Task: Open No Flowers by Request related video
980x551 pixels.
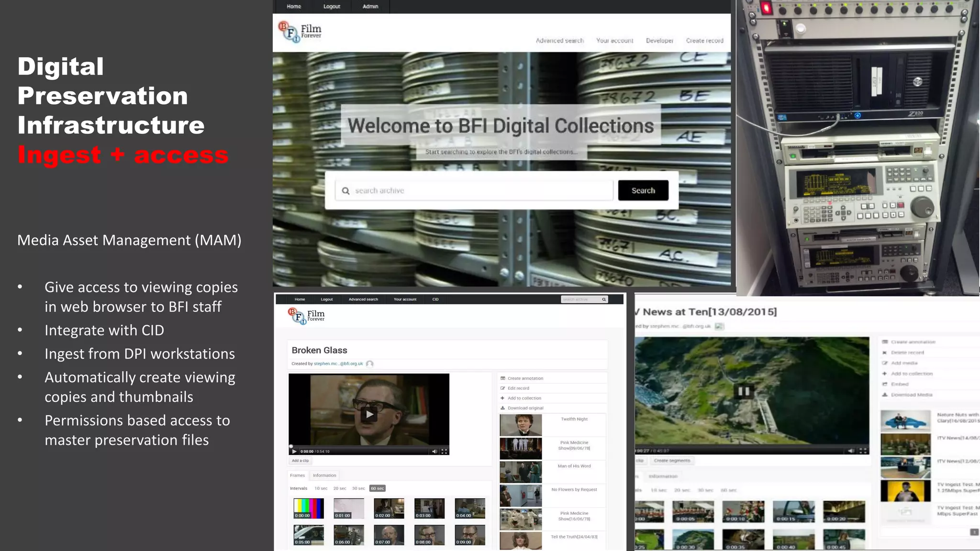Action: click(x=553, y=496)
